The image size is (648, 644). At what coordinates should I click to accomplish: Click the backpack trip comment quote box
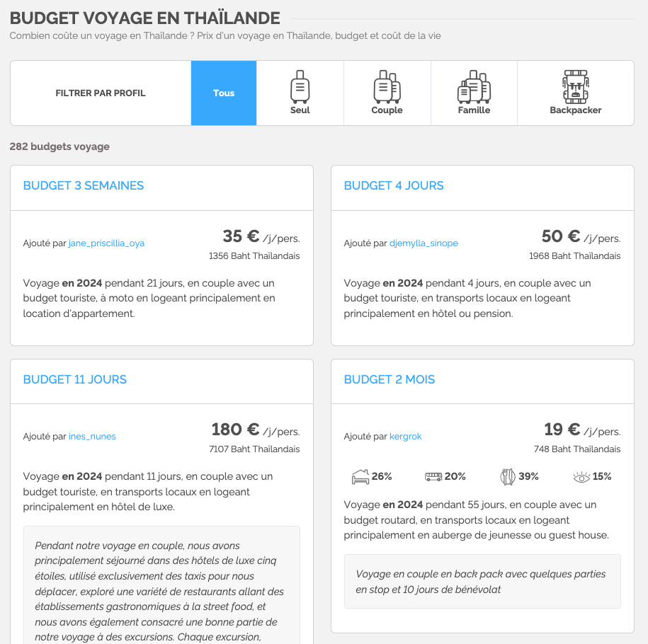click(x=482, y=581)
